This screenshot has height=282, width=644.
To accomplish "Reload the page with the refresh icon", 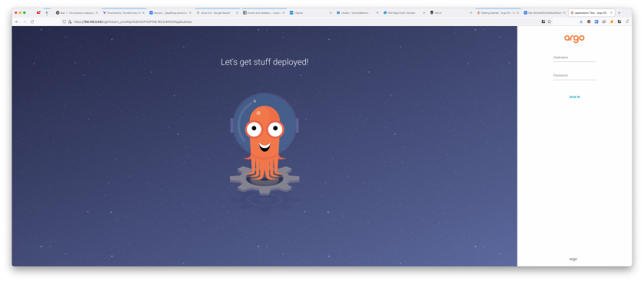I will tap(32, 21).
